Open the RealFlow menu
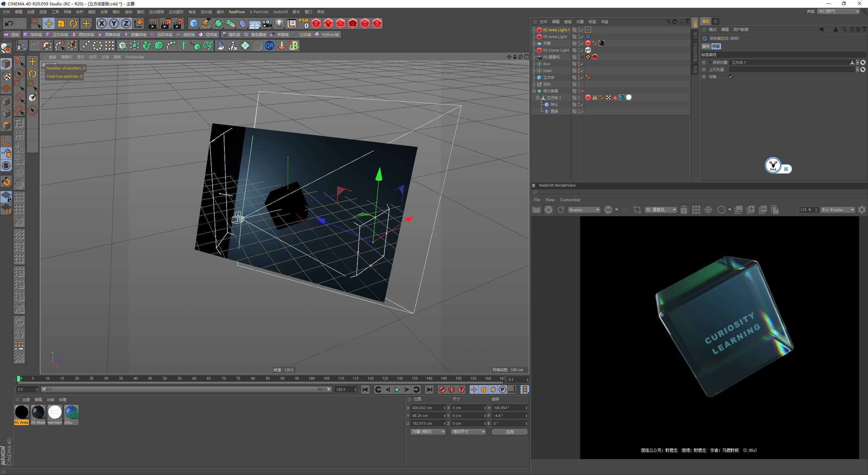This screenshot has width=868, height=475. [x=237, y=12]
